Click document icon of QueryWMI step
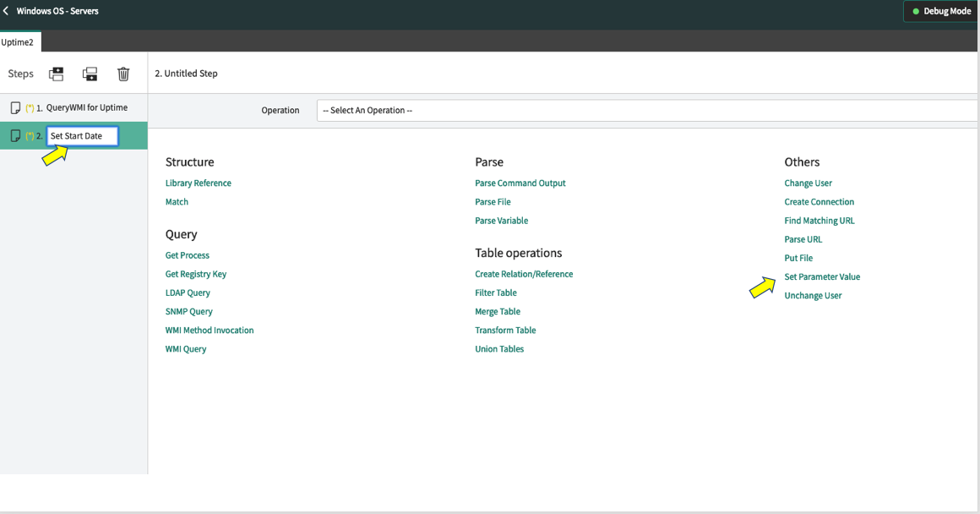The height and width of the screenshot is (514, 980). [15, 108]
